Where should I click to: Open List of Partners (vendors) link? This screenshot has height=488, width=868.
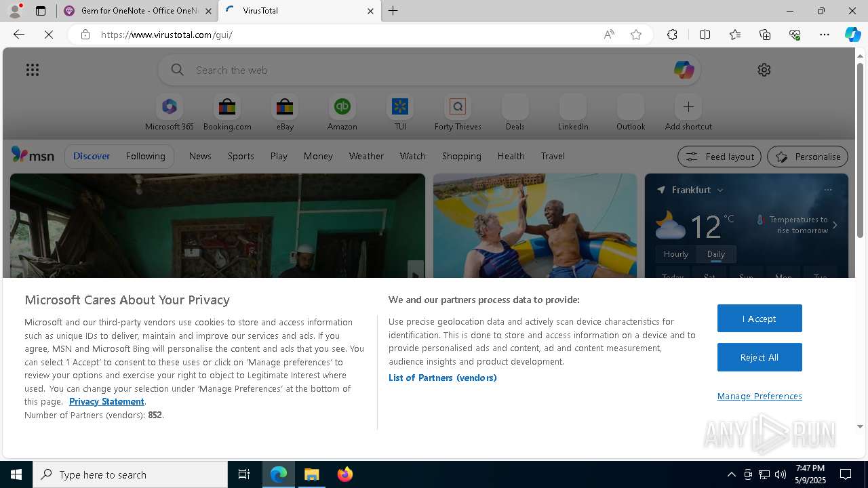click(x=442, y=378)
